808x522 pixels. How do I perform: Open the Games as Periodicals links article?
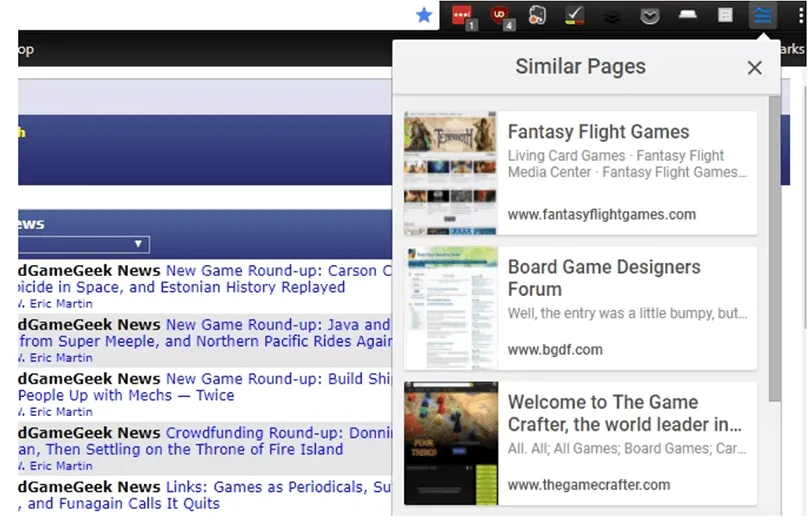(x=271, y=486)
